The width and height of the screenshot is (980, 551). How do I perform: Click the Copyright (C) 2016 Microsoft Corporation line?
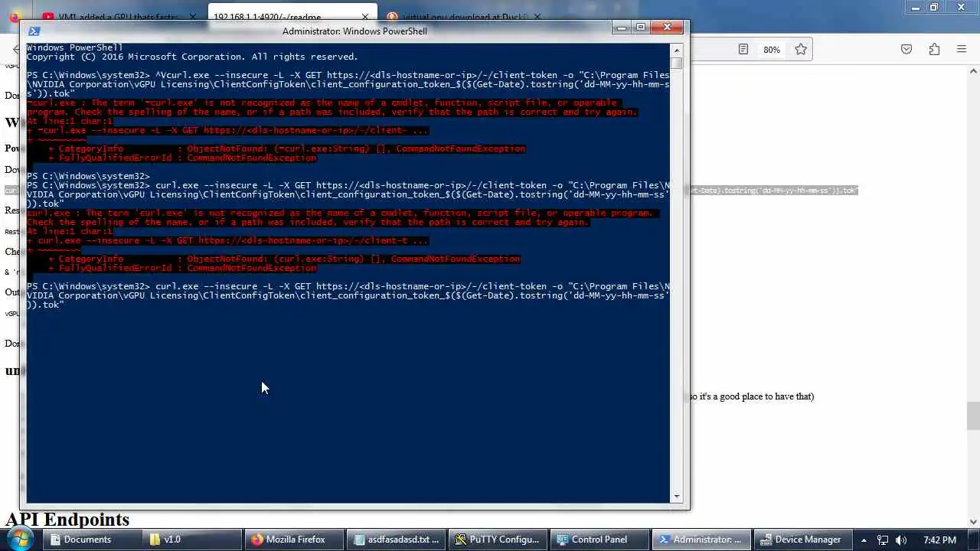pyautogui.click(x=192, y=57)
